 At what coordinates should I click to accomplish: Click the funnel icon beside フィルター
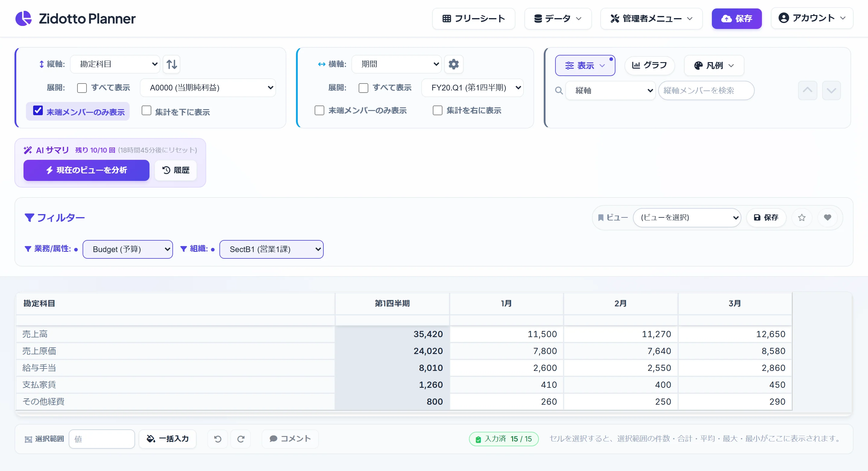point(29,217)
